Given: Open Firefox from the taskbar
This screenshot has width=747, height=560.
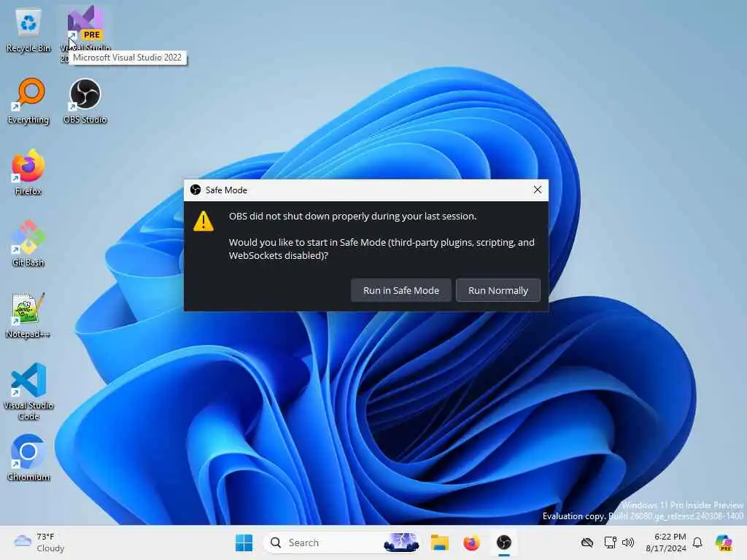Looking at the screenshot, I should click(471, 542).
